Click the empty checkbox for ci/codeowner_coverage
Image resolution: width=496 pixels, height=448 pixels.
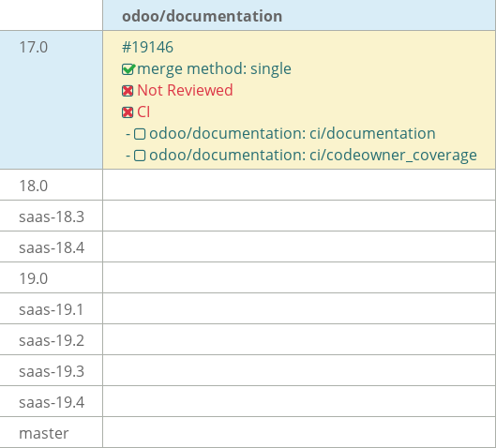(140, 156)
